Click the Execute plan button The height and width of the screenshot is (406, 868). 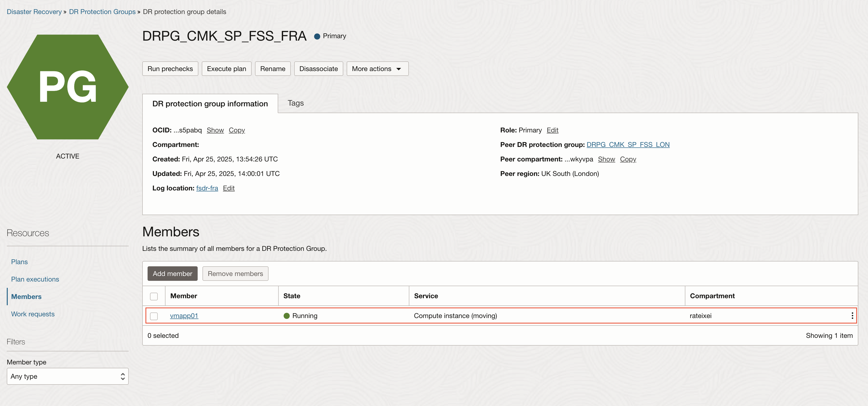(226, 69)
